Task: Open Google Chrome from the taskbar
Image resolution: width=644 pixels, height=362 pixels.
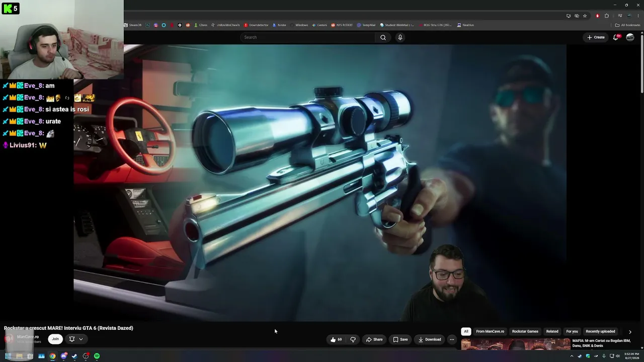Action: (52, 356)
